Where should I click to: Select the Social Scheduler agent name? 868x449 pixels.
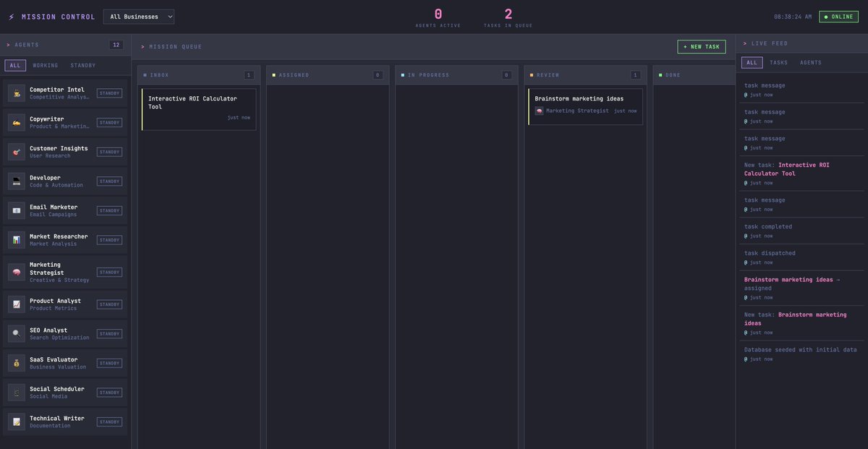[57, 389]
